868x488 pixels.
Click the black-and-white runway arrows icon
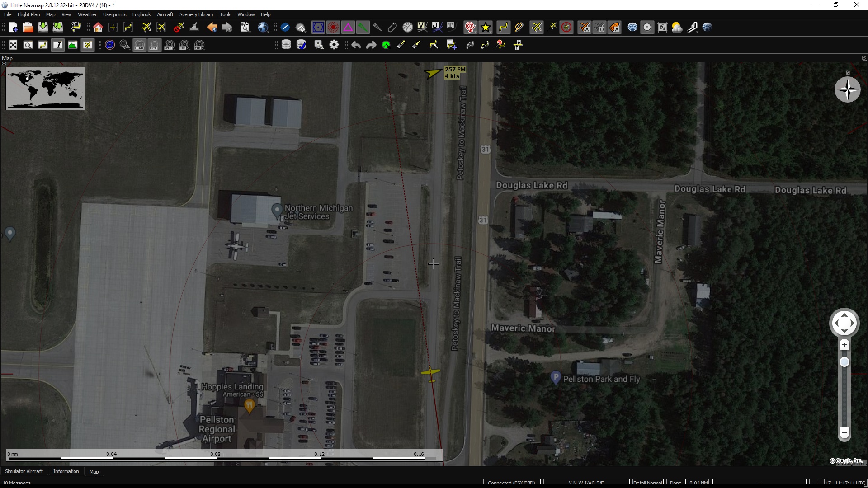(518, 45)
